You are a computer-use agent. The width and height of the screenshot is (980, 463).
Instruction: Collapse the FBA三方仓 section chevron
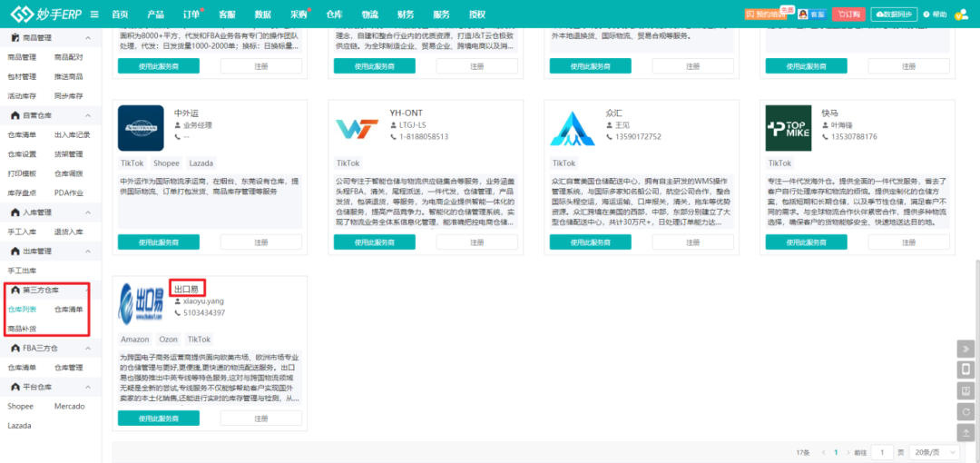pos(88,349)
